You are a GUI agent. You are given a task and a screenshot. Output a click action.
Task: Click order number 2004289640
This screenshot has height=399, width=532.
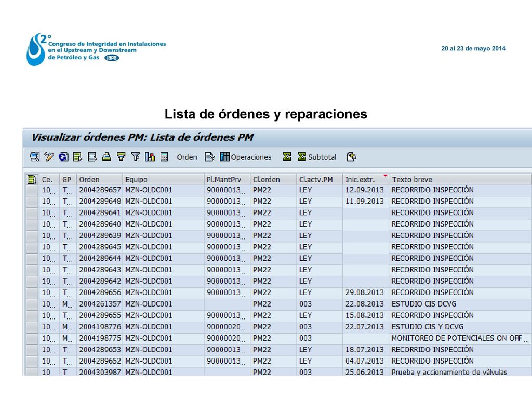coord(100,224)
